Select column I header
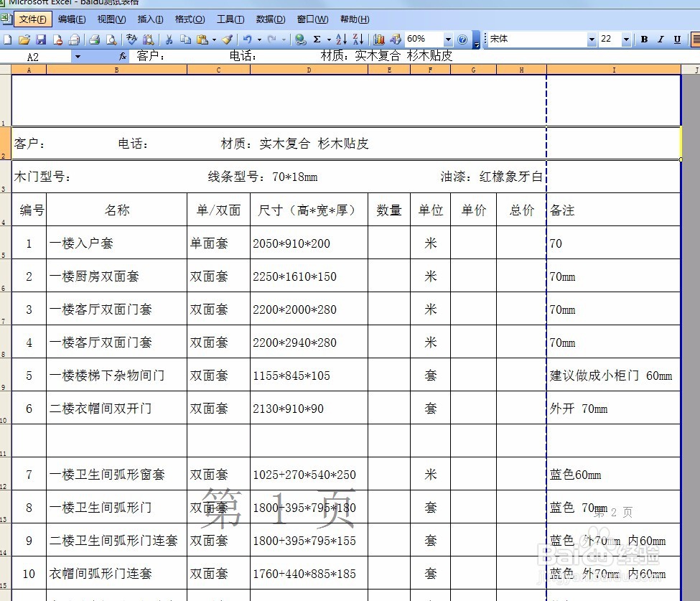The width and height of the screenshot is (700, 601). tap(614, 70)
